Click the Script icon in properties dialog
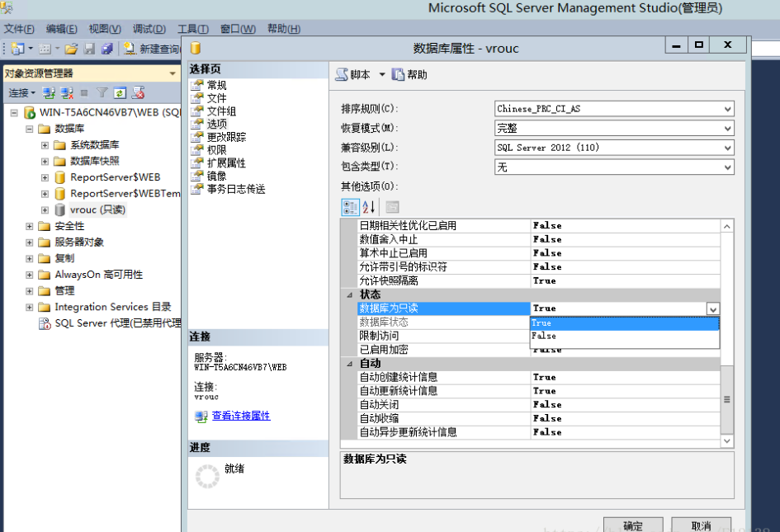The width and height of the screenshot is (780, 532). [x=342, y=74]
